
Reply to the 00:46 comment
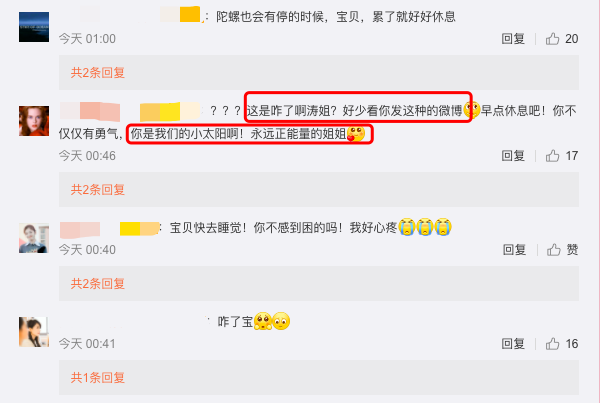click(513, 156)
